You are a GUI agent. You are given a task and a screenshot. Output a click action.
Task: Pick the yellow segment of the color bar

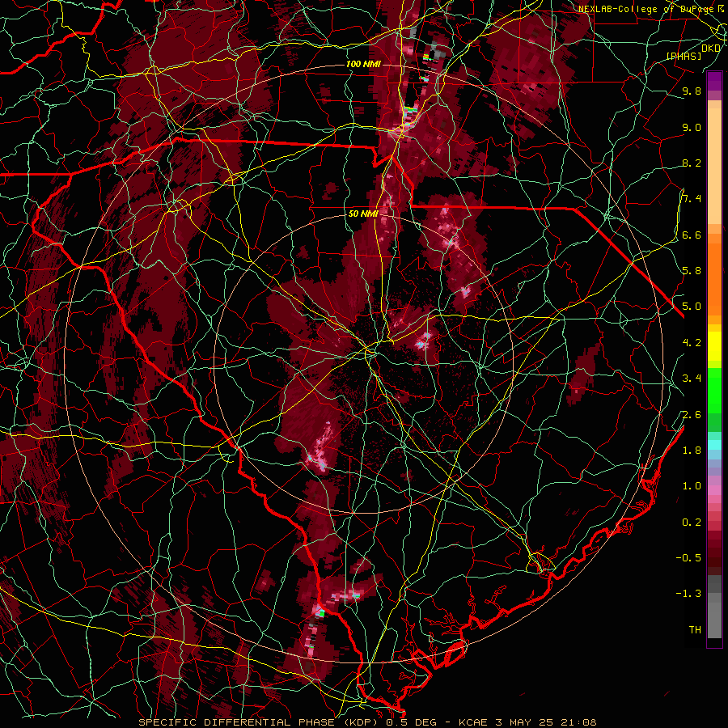714,346
